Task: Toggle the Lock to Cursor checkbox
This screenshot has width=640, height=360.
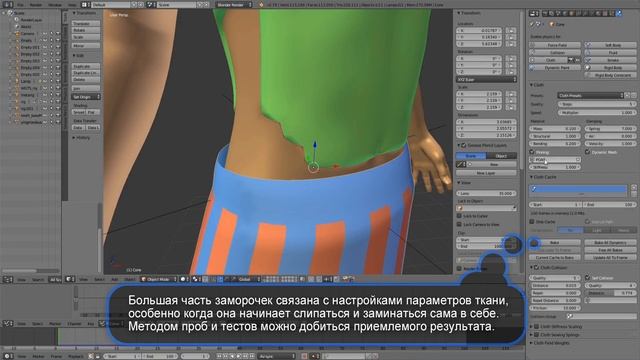Action: [459, 216]
